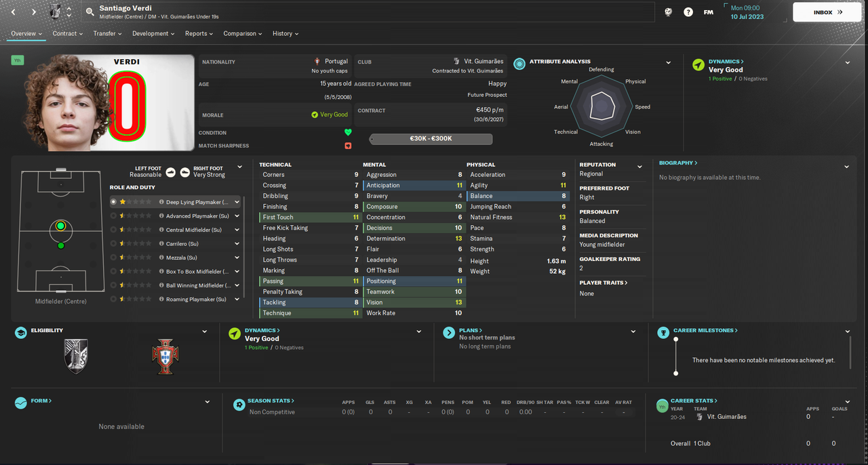Viewport: 868px width, 465px height.
Task: Expand the Advanced Playmaker duty chevron
Action: (237, 216)
